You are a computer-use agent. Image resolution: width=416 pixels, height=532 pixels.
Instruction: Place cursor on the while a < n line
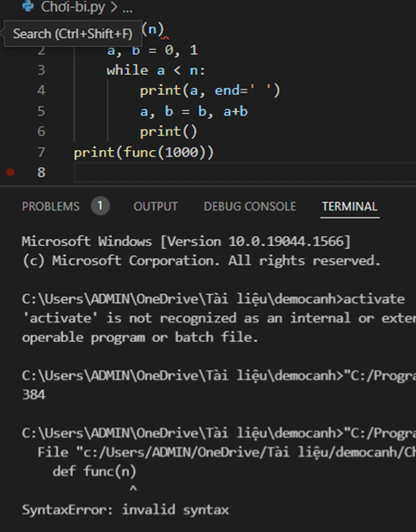(x=156, y=70)
